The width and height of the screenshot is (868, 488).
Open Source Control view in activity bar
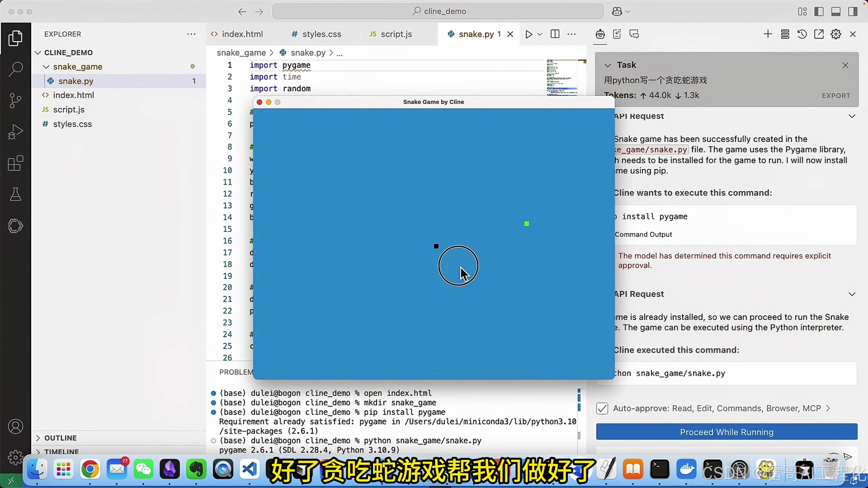(15, 101)
